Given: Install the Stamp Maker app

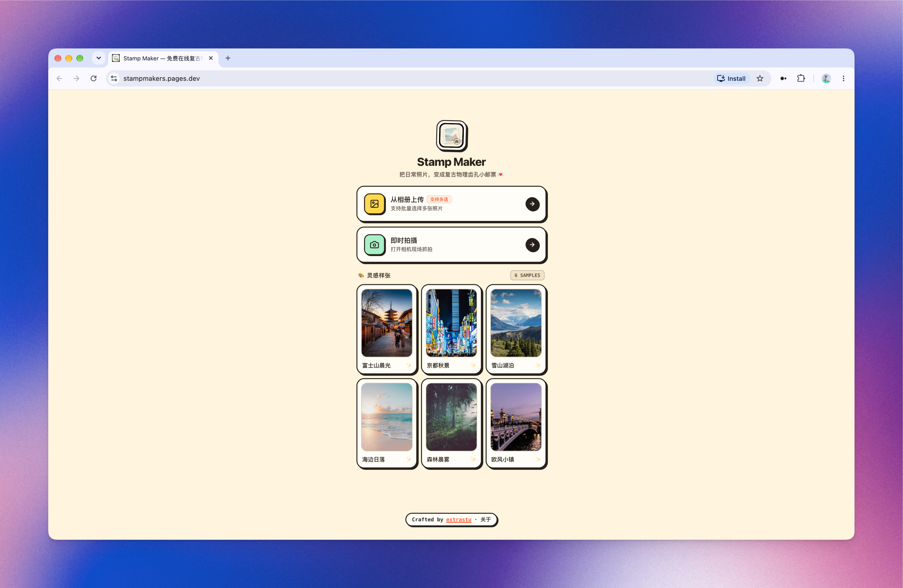Looking at the screenshot, I should coord(732,79).
